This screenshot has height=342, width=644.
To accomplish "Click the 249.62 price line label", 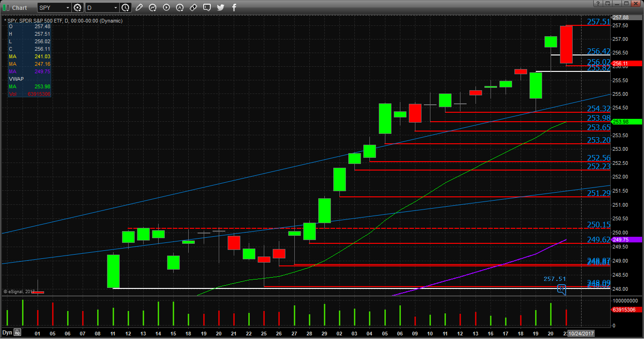I will click(598, 240).
